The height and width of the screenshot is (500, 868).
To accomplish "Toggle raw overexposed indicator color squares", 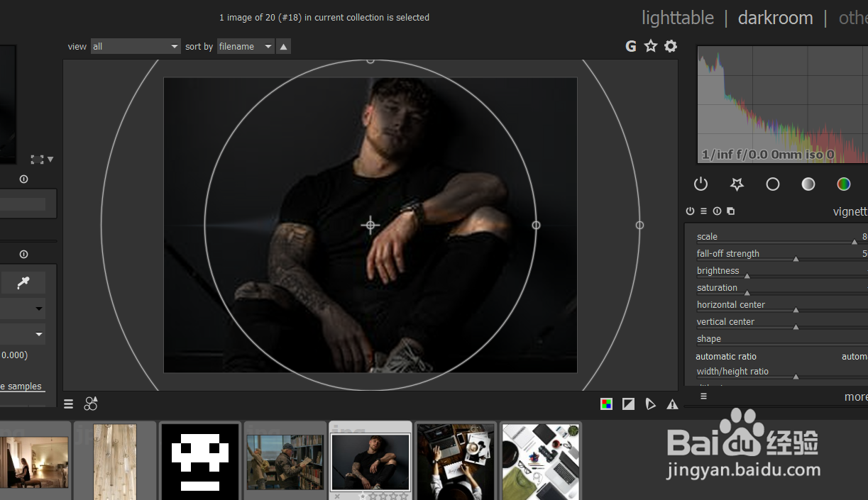I will pos(606,404).
